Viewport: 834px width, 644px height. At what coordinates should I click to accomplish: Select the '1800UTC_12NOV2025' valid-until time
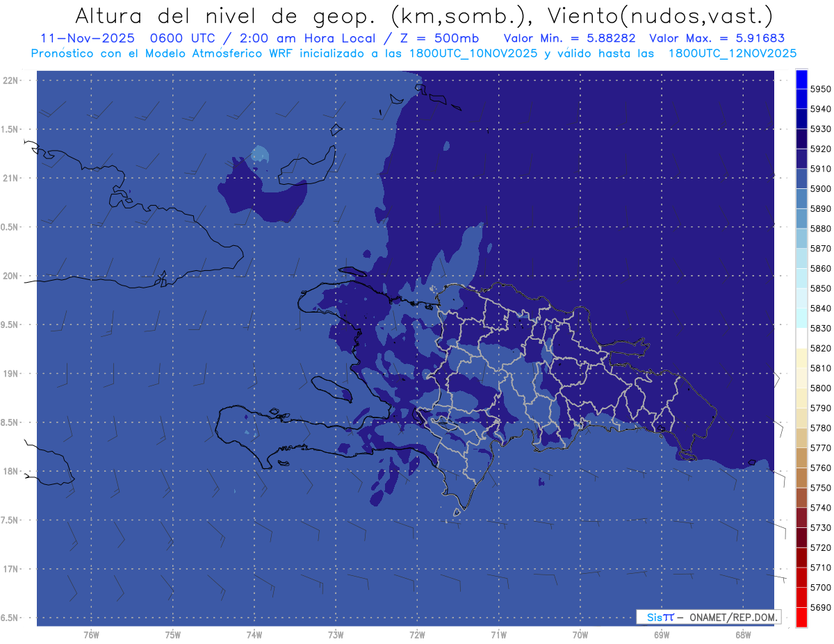(732, 53)
